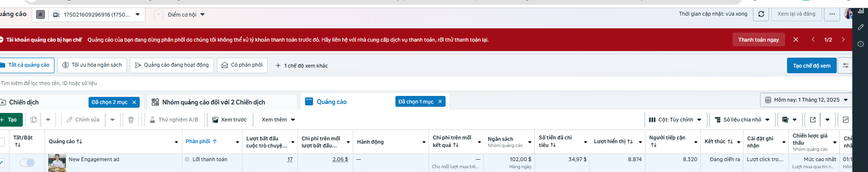Click the duplicate ad icon
The width and height of the screenshot is (868, 172).
pyautogui.click(x=33, y=120)
